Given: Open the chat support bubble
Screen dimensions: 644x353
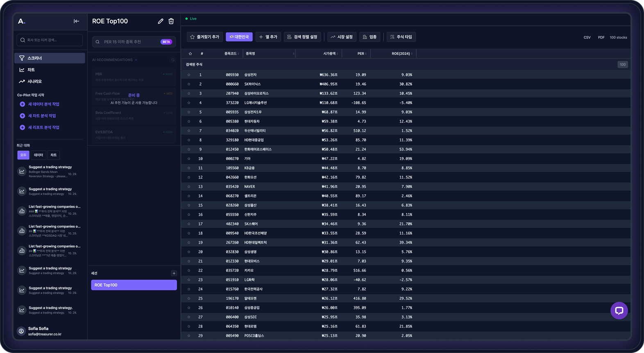Looking at the screenshot, I should [619, 310].
